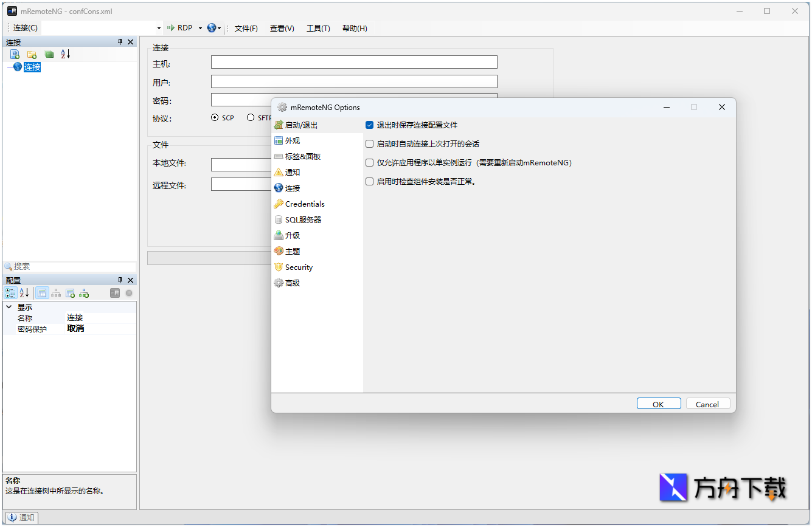Close the mRemoteNG Options dialog
812x527 pixels.
point(722,108)
